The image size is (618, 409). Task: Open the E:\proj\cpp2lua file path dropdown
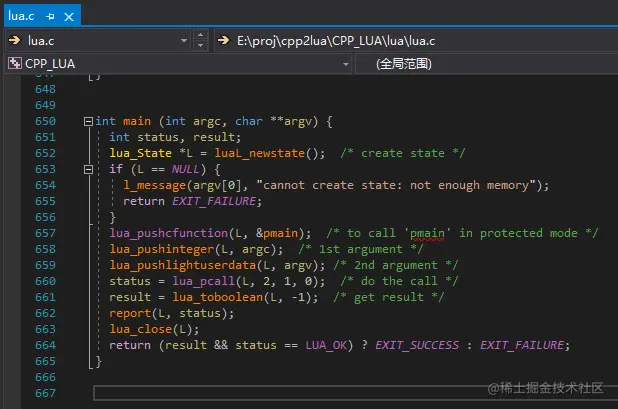[x=416, y=40]
